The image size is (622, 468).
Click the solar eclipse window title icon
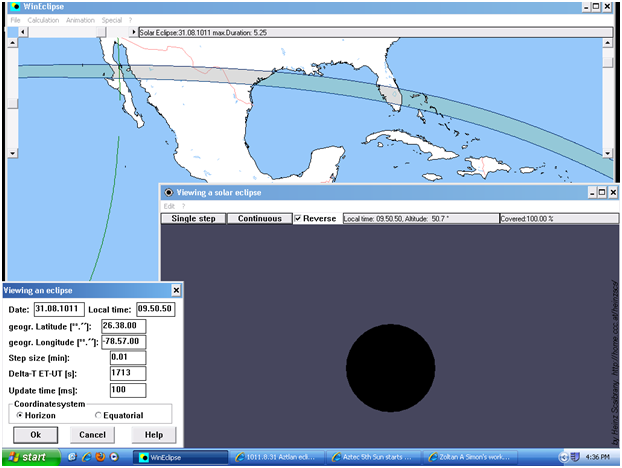point(169,192)
